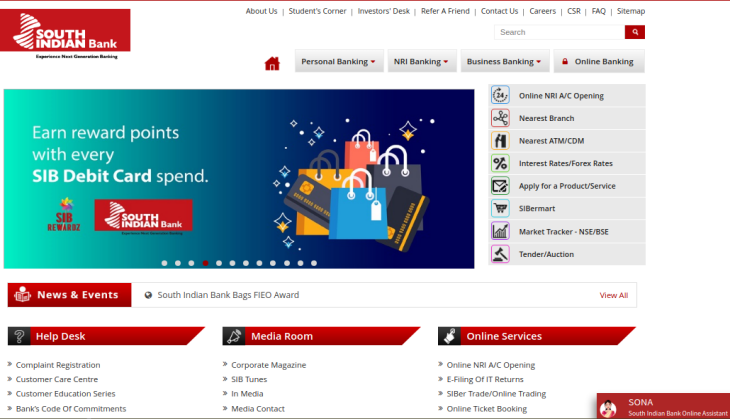730x419 pixels.
Task: Open SIBer Trade/Online Trading link
Action: point(496,394)
